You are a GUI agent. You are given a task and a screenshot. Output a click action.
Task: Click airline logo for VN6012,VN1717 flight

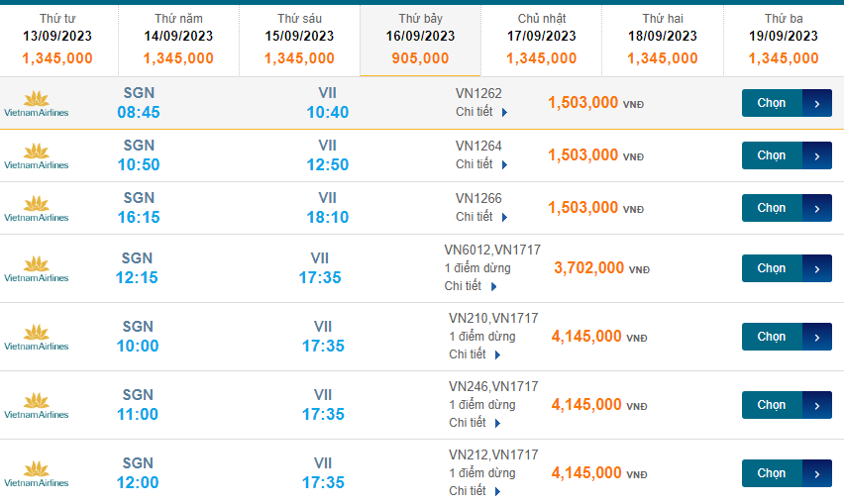pyautogui.click(x=37, y=268)
